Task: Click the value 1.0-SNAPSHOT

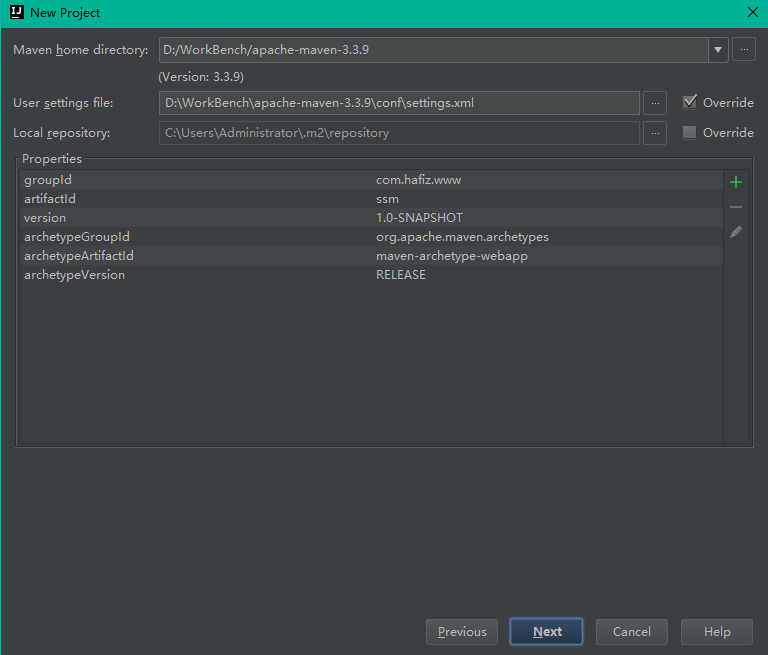Action: click(x=419, y=218)
